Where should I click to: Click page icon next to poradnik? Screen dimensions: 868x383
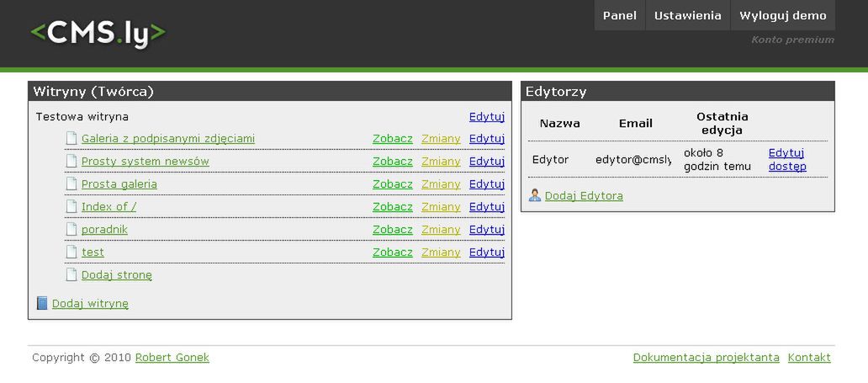point(71,230)
